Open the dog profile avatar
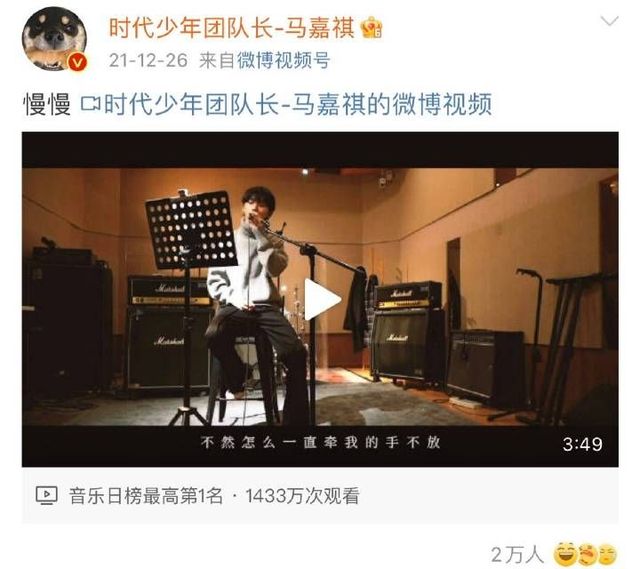This screenshot has height=569, width=640. click(x=54, y=39)
